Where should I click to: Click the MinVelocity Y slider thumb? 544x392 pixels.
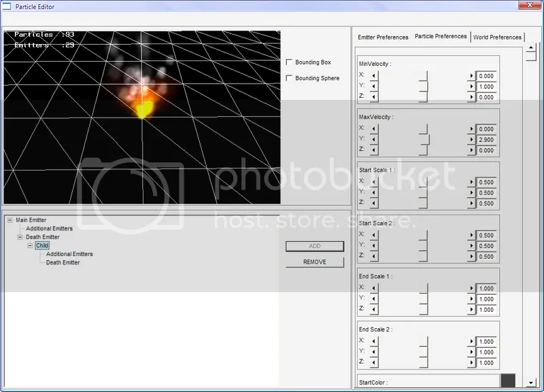coord(423,86)
